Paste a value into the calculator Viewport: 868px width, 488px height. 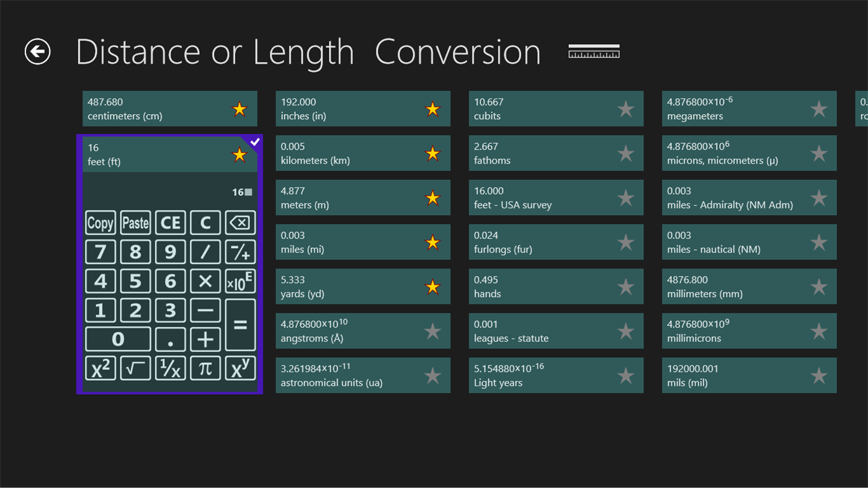click(135, 223)
